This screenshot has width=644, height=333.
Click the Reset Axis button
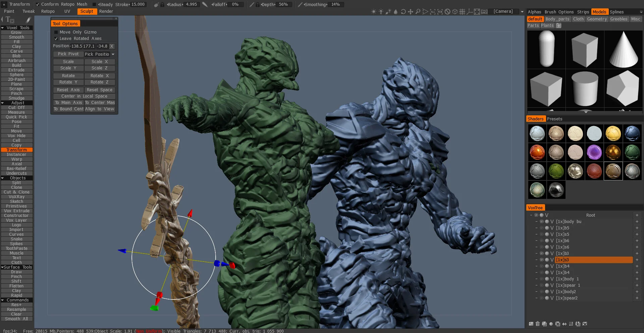click(68, 90)
